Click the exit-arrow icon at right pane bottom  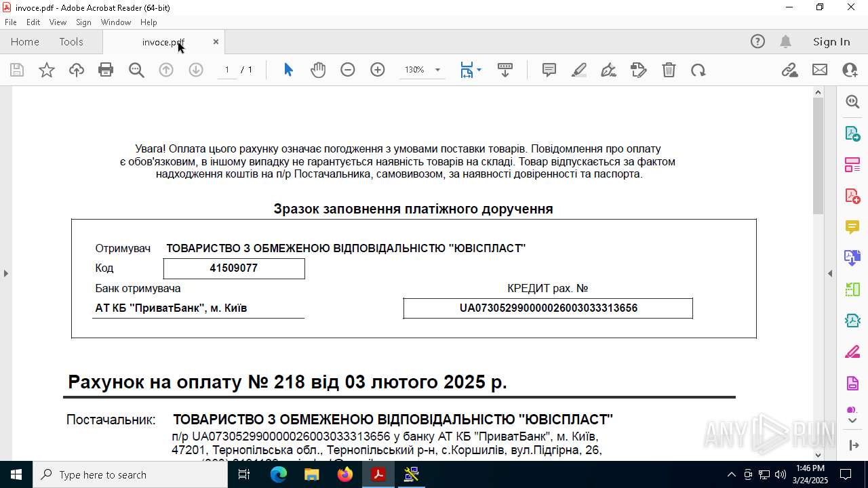tap(852, 445)
